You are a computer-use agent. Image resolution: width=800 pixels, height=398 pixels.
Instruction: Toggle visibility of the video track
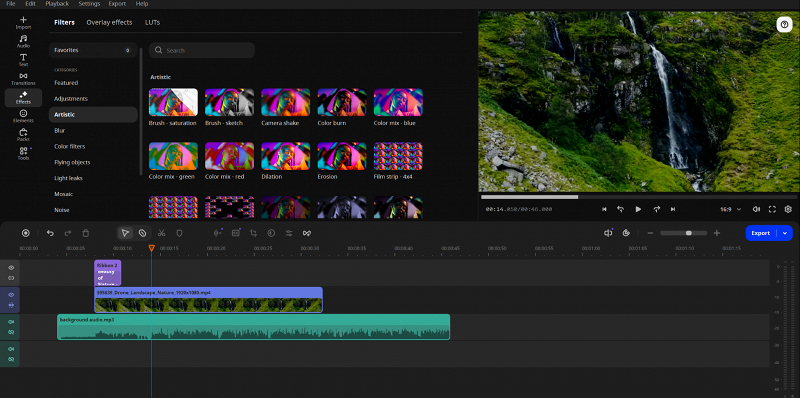coord(11,294)
